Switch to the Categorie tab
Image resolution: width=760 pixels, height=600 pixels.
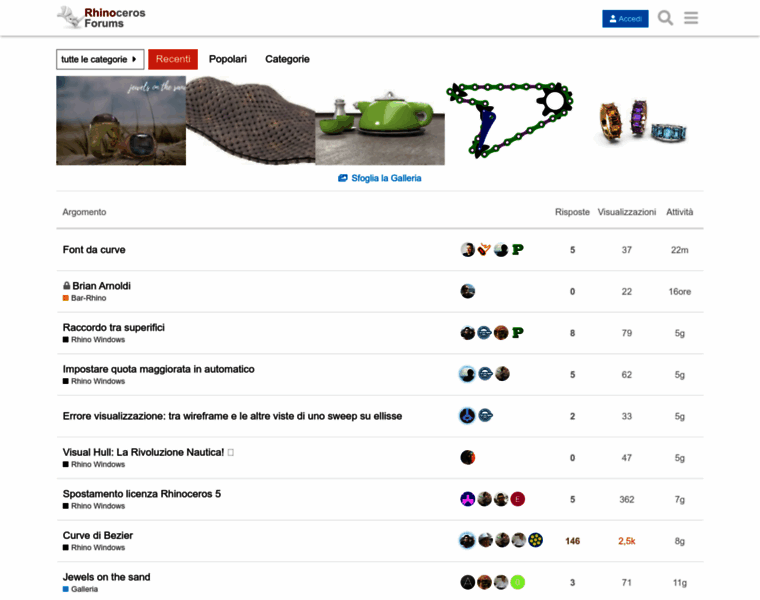click(x=287, y=59)
